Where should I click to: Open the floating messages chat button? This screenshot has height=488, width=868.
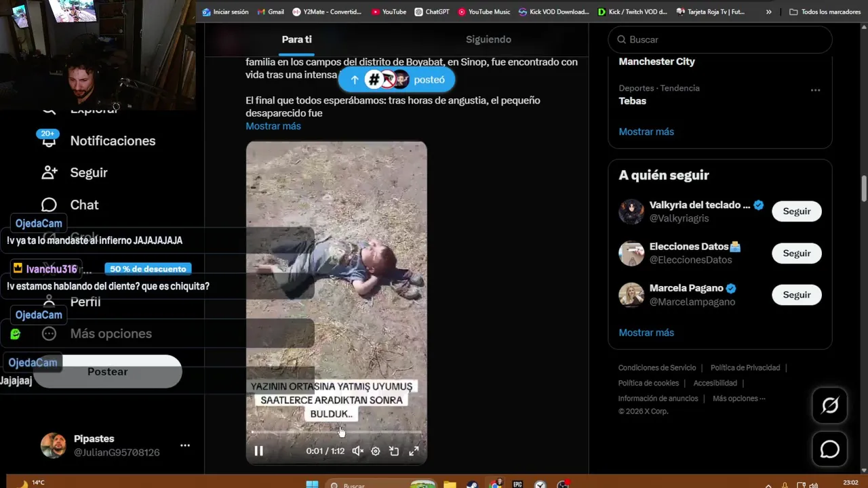point(829,449)
